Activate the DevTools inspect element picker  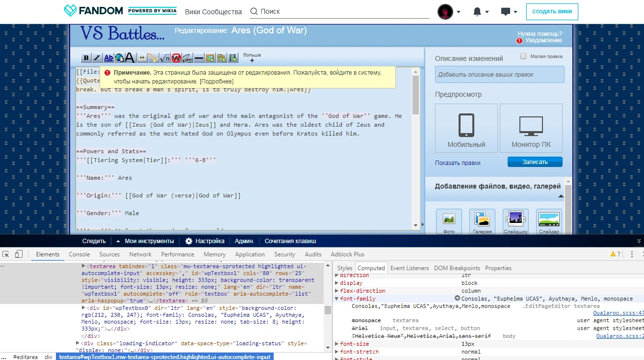coord(6,254)
